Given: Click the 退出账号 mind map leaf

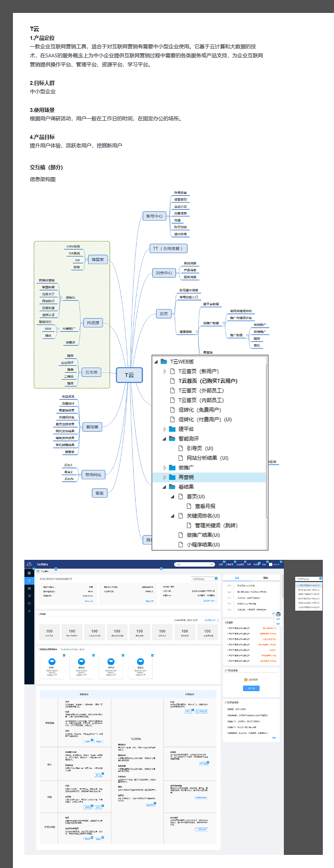Looking at the screenshot, I should coord(180,234).
